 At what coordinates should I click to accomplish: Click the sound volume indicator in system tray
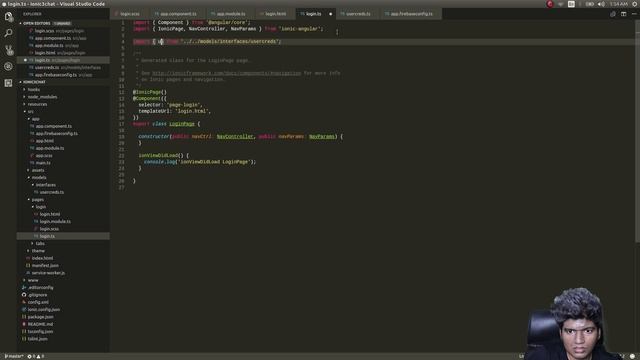601,4
